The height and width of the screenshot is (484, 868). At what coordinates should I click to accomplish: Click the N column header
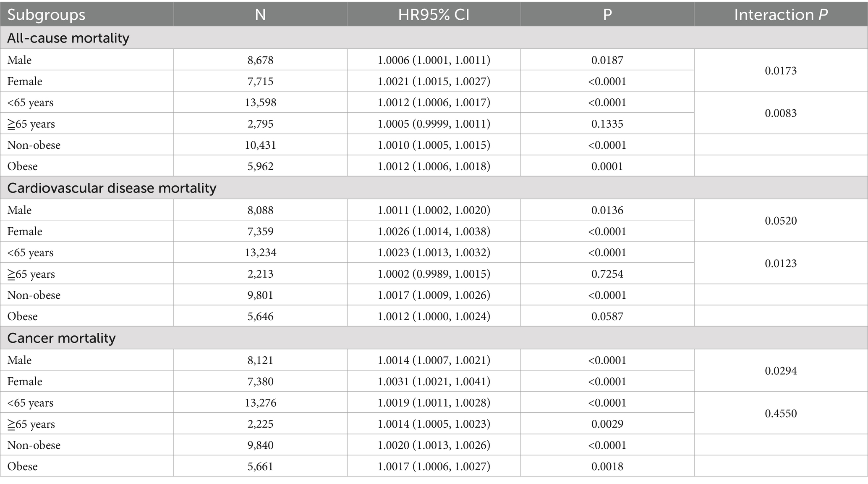click(260, 15)
